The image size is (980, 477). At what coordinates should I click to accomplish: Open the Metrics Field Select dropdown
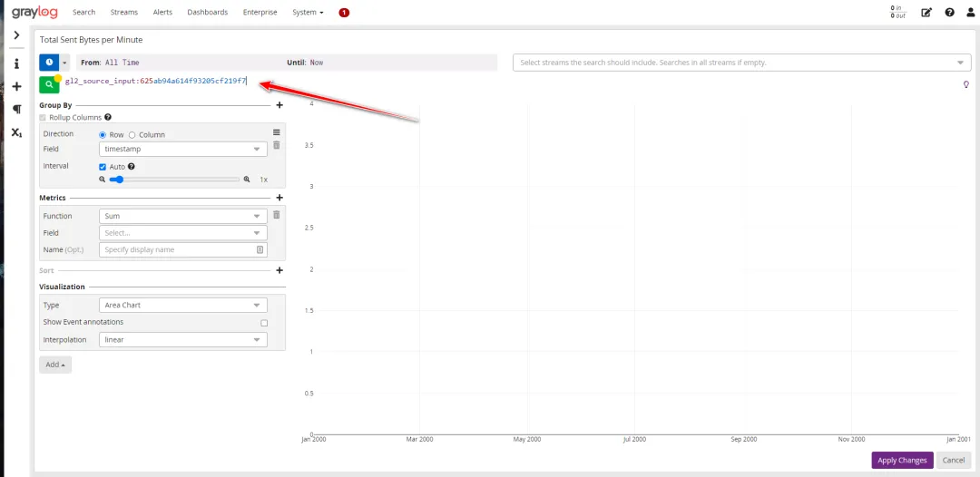183,233
